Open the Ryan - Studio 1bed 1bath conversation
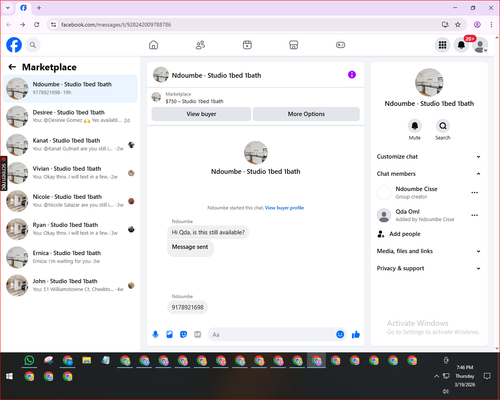 [x=70, y=229]
